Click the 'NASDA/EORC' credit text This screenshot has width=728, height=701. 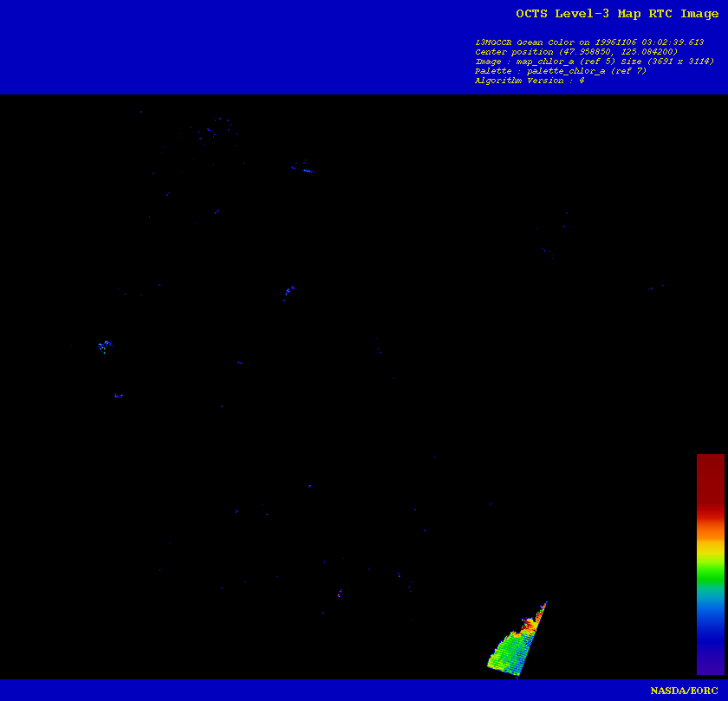pos(685,691)
